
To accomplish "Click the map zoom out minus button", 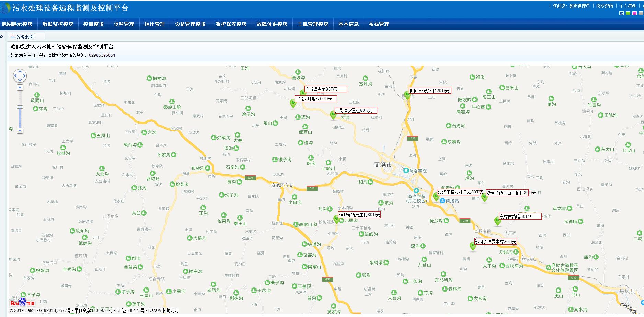I will pos(20,131).
